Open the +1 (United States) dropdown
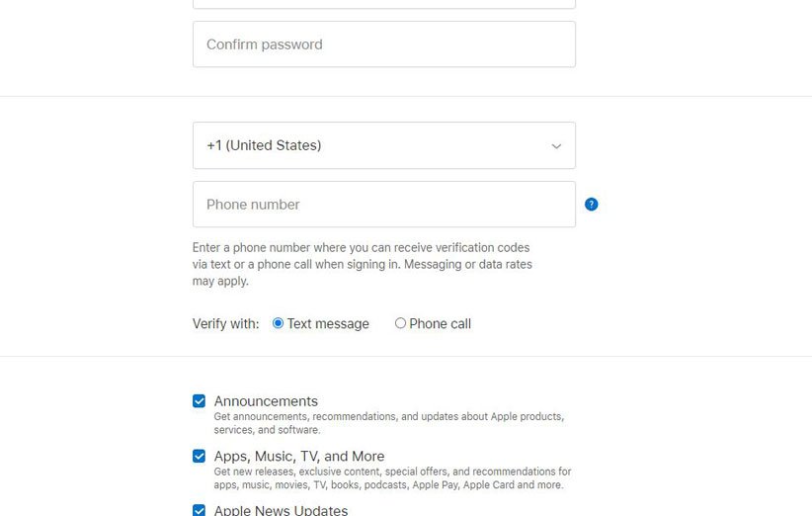Viewport: 812px width, 516px height. click(x=383, y=145)
